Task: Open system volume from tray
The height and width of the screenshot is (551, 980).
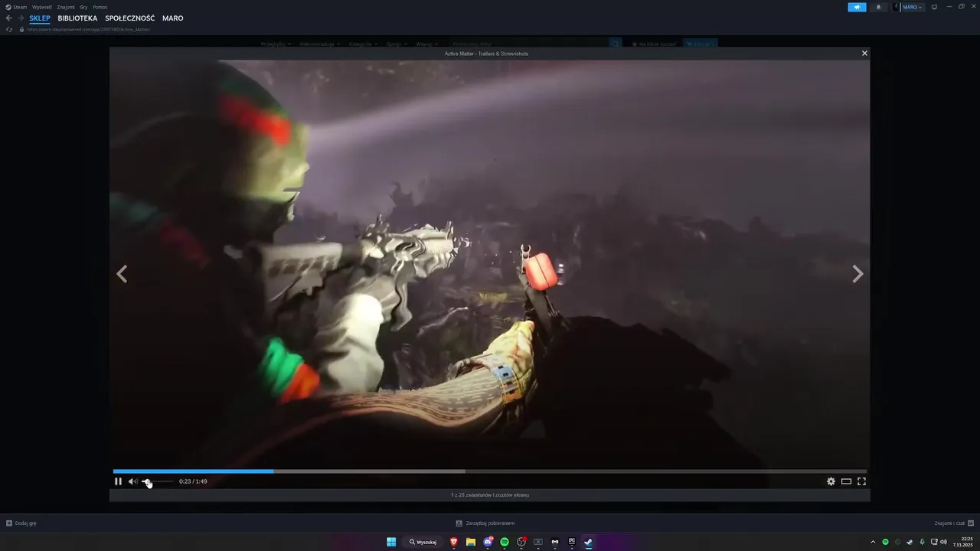Action: pos(943,542)
